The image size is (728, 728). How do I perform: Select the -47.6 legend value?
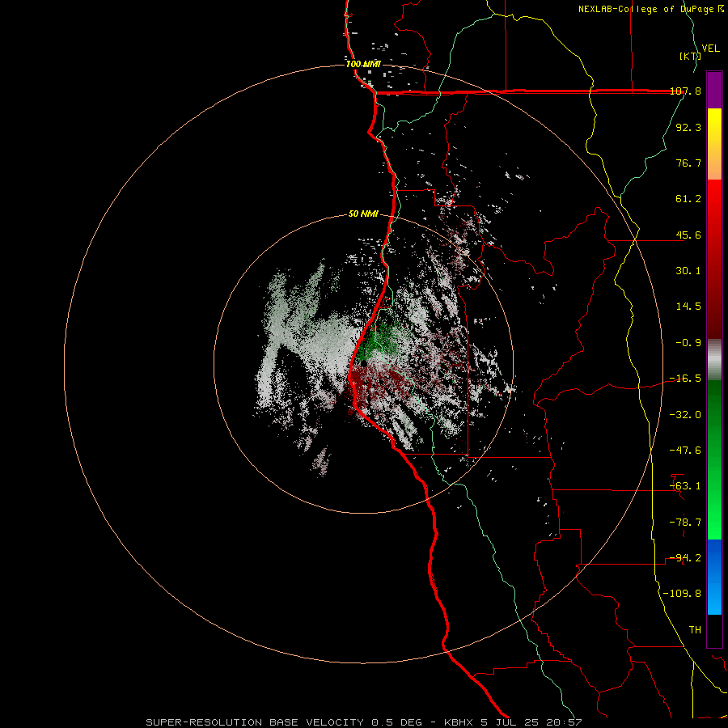[685, 451]
